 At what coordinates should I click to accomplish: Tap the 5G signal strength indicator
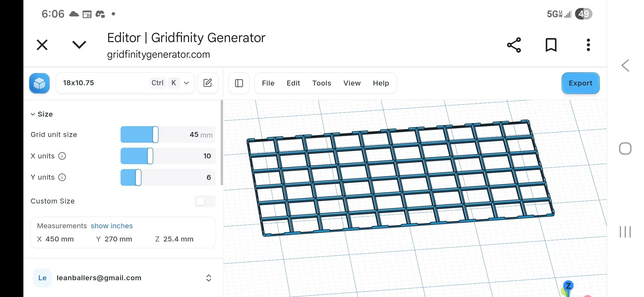tap(559, 14)
